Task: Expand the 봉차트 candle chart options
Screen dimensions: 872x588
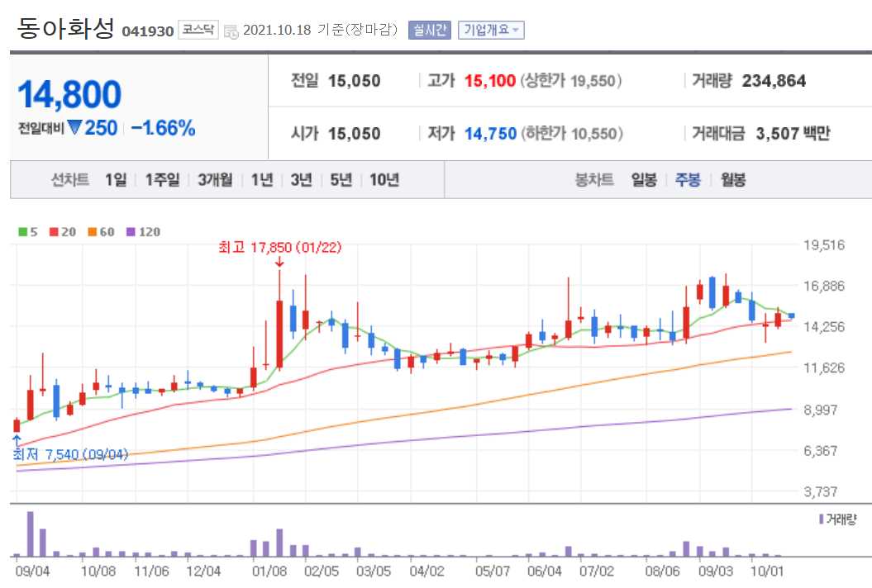Action: 594,179
